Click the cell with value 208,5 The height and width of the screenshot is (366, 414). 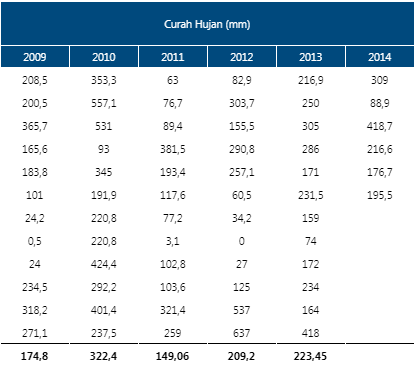coord(35,80)
